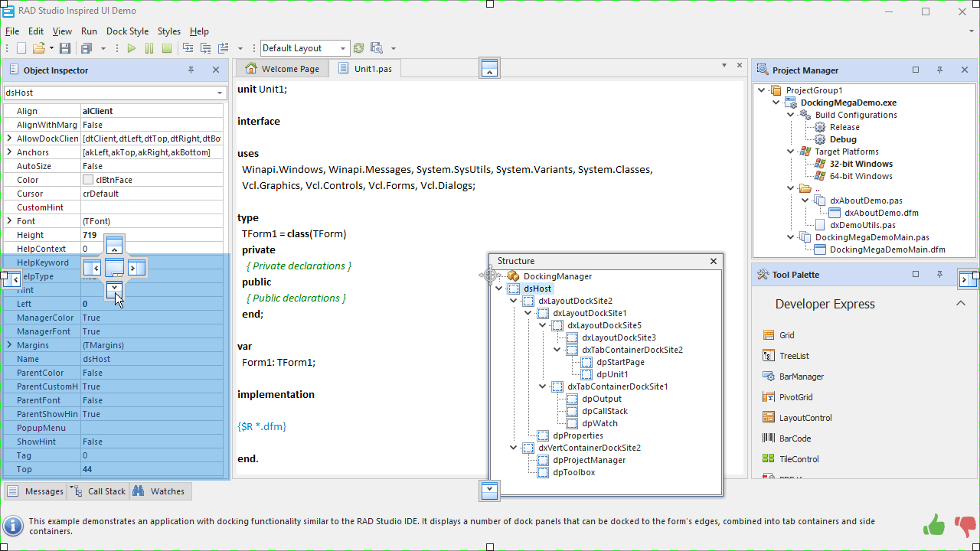Close the floating Structure window
The height and width of the screenshot is (551, 980).
click(x=714, y=261)
